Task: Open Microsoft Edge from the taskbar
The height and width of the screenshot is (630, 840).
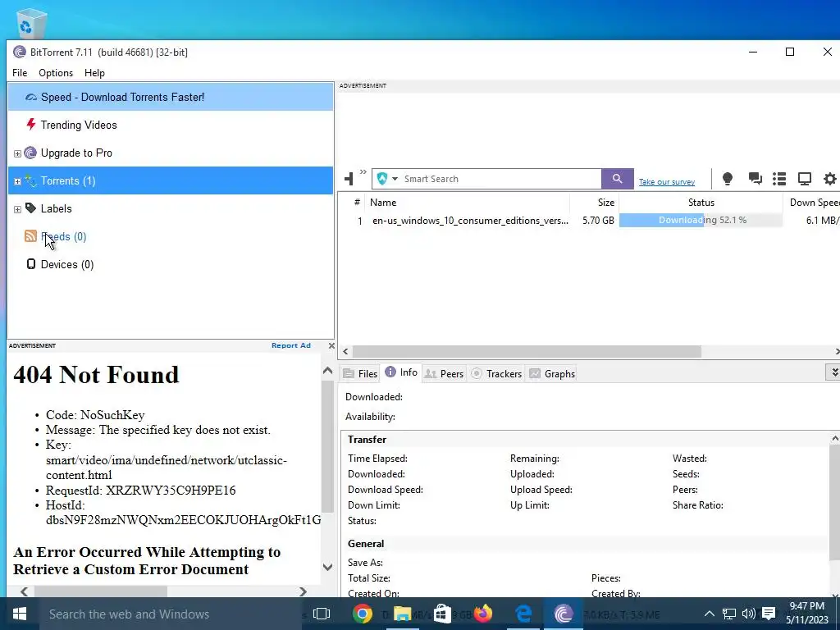Action: pyautogui.click(x=523, y=614)
